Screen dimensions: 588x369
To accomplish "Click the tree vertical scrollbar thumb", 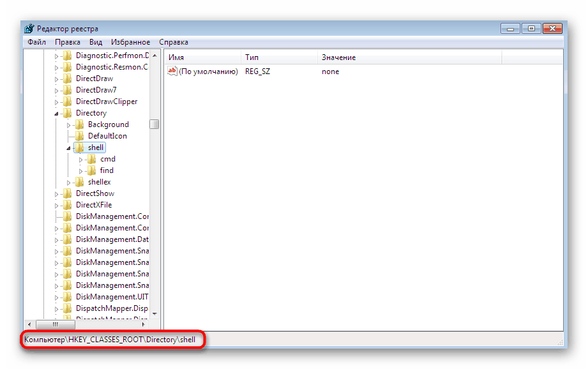I will (x=155, y=124).
